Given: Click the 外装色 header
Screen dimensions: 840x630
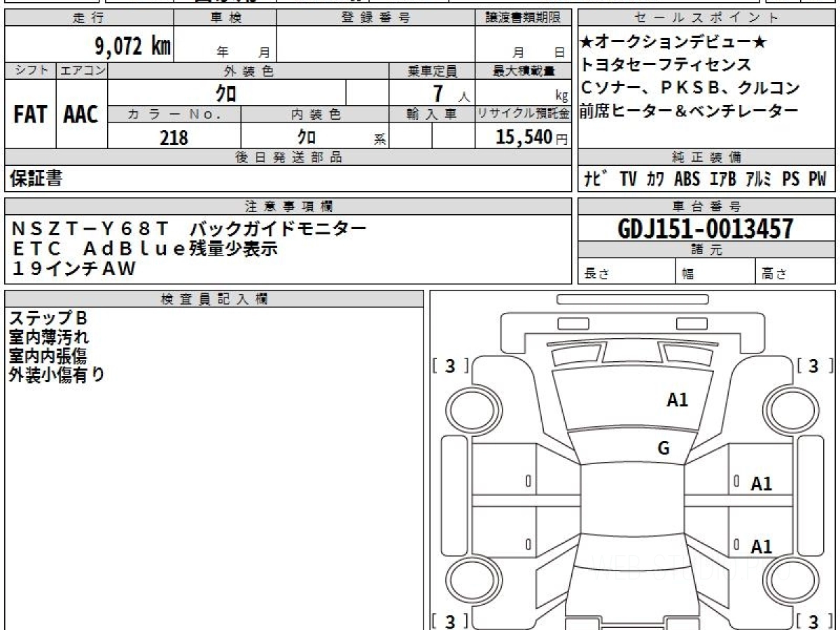Looking at the screenshot, I should pos(248,71).
